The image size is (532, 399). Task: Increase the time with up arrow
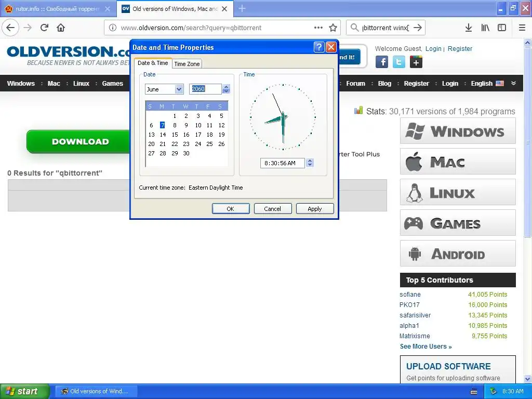pyautogui.click(x=310, y=161)
